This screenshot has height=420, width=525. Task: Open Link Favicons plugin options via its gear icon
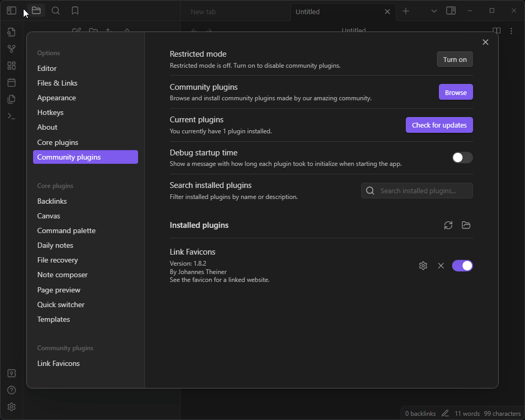[x=423, y=266]
